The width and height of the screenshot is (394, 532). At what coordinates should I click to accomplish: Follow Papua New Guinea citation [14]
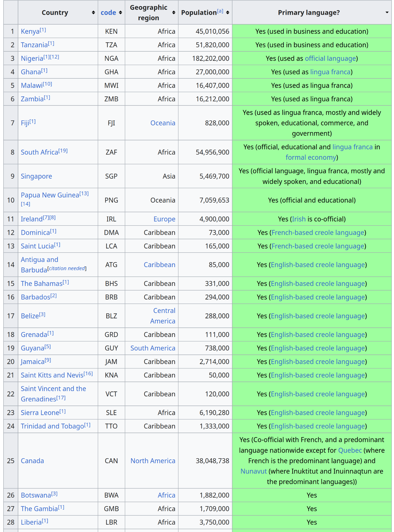pos(25,204)
